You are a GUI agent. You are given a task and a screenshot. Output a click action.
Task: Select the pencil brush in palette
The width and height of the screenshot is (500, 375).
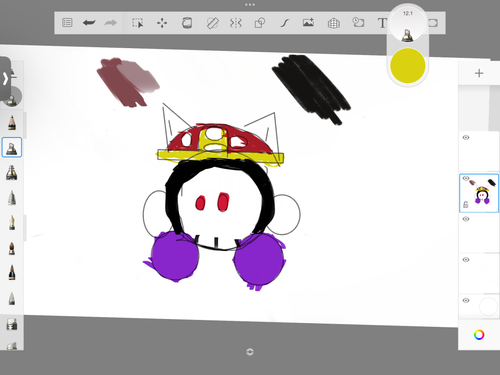tap(12, 123)
